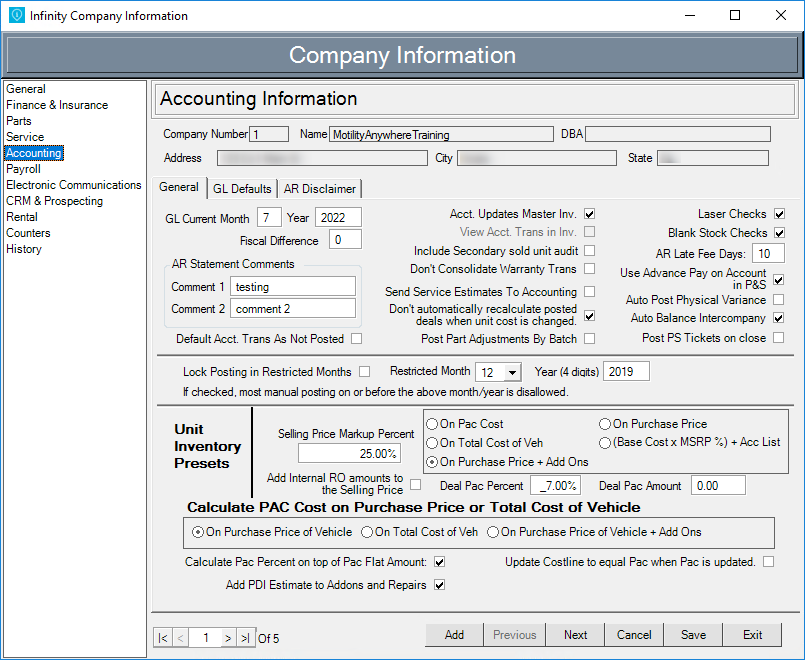Go to next record arrow
Viewport: 805px width, 660px height.
click(x=228, y=638)
